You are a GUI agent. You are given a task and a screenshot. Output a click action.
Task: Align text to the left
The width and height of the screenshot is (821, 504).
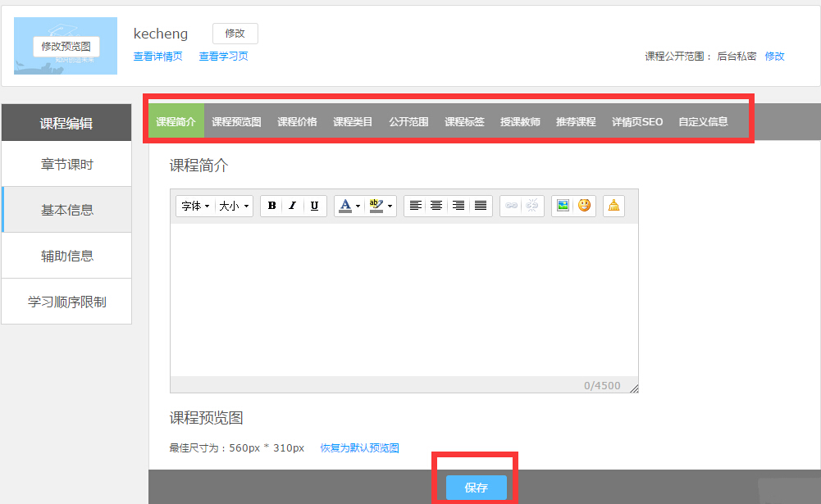tap(416, 206)
